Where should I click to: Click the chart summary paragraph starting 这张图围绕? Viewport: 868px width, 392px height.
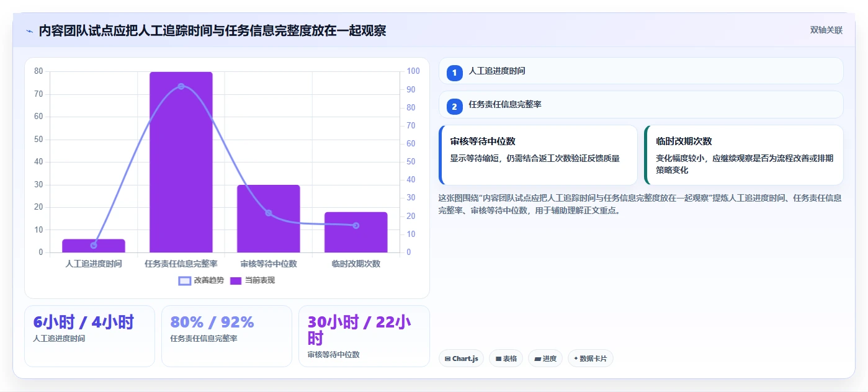tap(640, 204)
